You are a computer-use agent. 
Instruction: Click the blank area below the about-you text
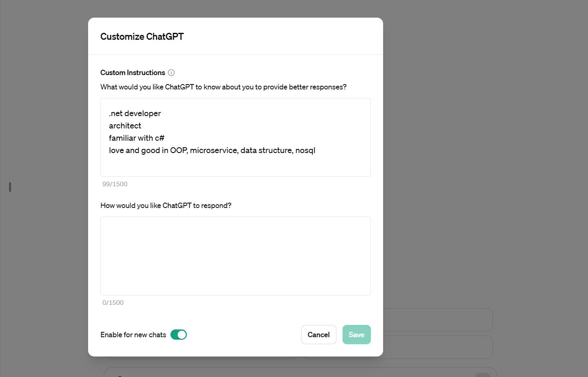click(x=235, y=166)
